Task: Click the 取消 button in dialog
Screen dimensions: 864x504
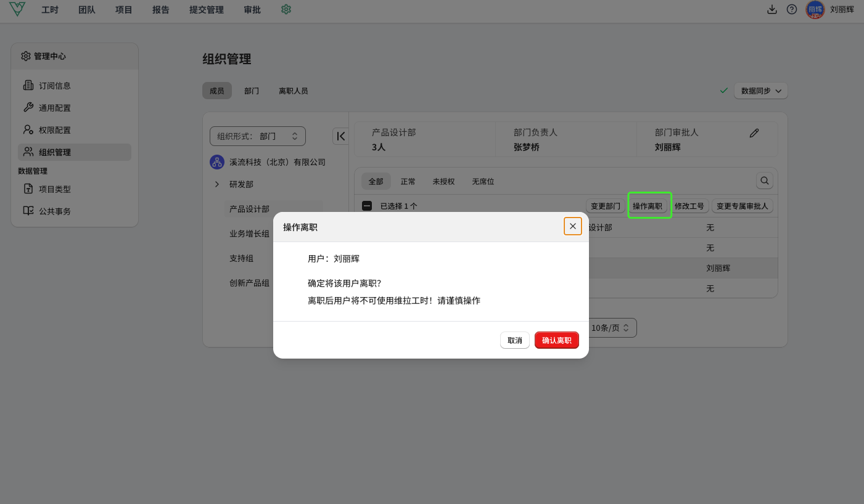Action: click(515, 340)
